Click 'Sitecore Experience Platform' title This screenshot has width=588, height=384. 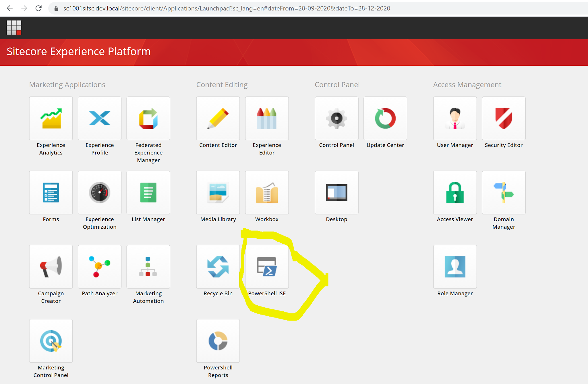pos(79,52)
